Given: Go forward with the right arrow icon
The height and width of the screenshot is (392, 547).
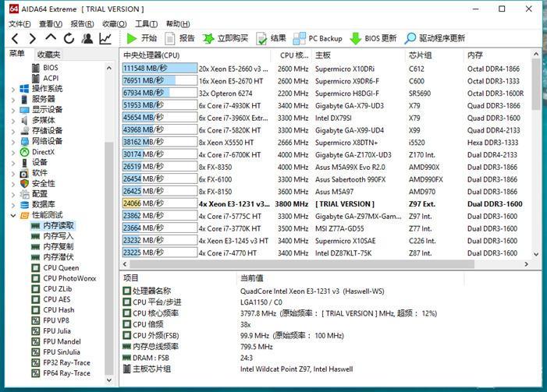Looking at the screenshot, I should (x=33, y=38).
